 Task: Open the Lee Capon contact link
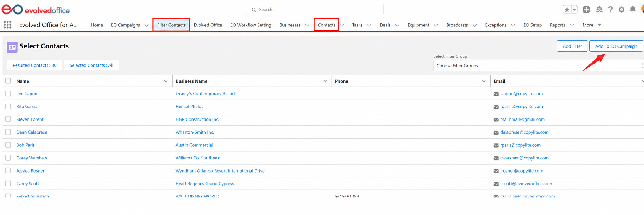[x=27, y=94]
